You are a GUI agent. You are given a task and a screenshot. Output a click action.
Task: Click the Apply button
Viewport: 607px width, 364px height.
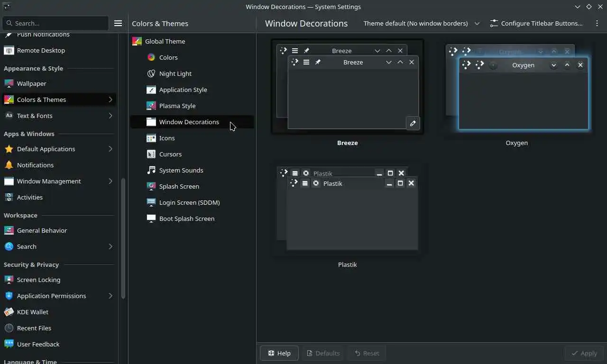pyautogui.click(x=584, y=353)
